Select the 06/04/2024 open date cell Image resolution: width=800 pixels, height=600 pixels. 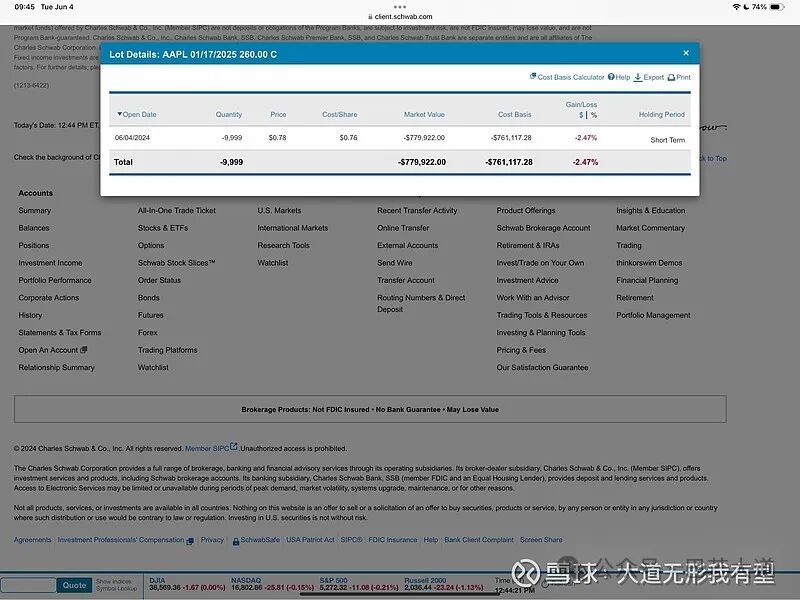click(x=132, y=138)
